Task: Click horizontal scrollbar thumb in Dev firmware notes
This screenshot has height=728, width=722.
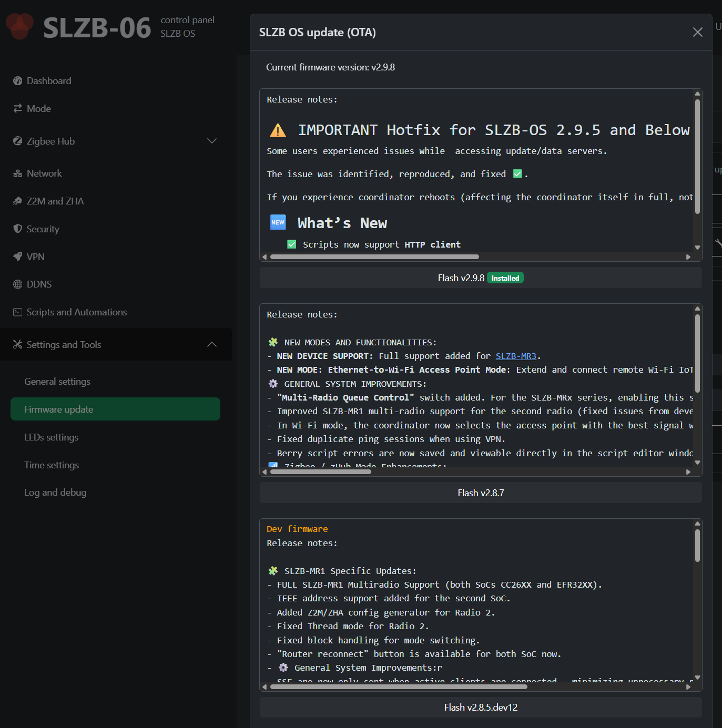Action: (399, 686)
